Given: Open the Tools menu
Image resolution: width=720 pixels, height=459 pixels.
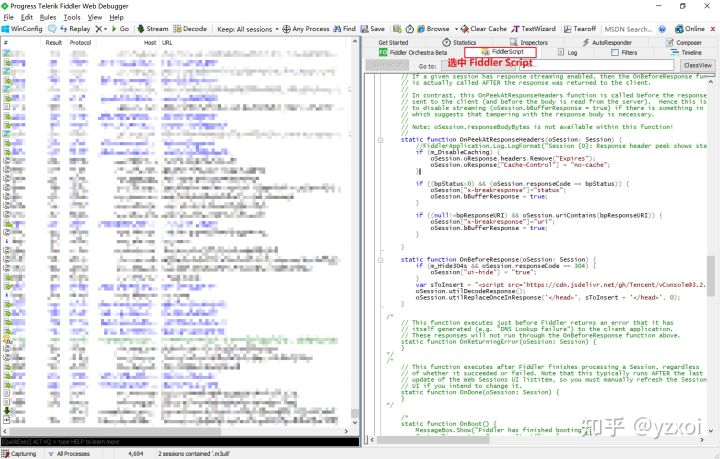Looking at the screenshot, I should tap(72, 17).
